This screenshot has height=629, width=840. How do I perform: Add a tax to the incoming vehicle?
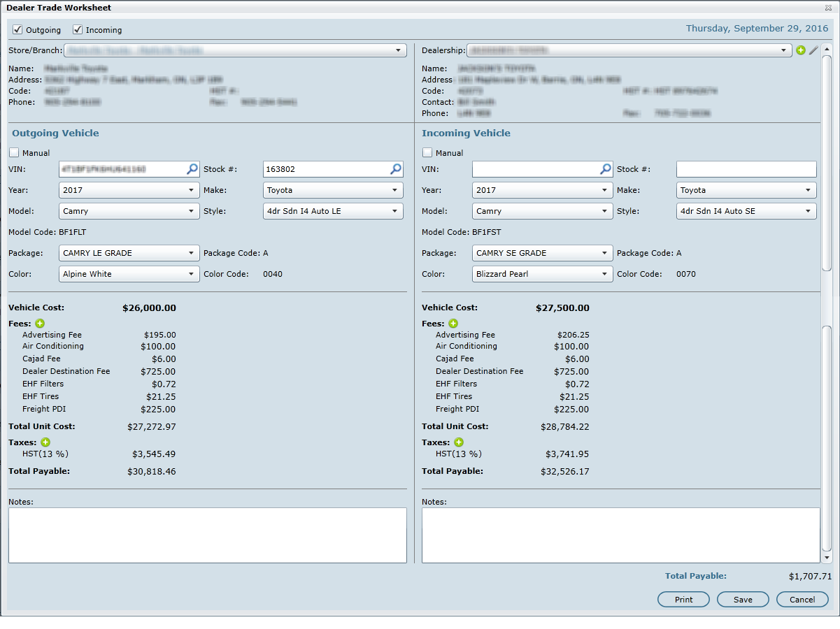459,442
